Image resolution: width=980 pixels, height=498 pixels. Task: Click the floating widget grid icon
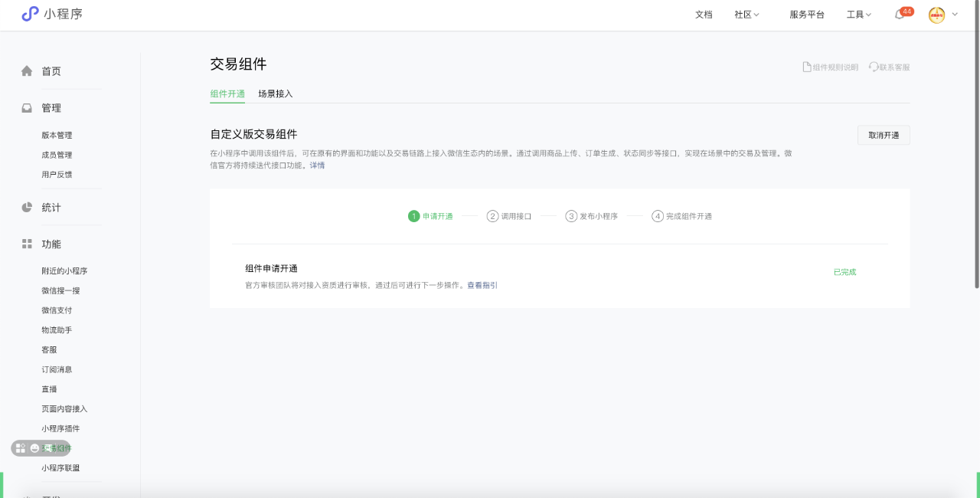(21, 448)
